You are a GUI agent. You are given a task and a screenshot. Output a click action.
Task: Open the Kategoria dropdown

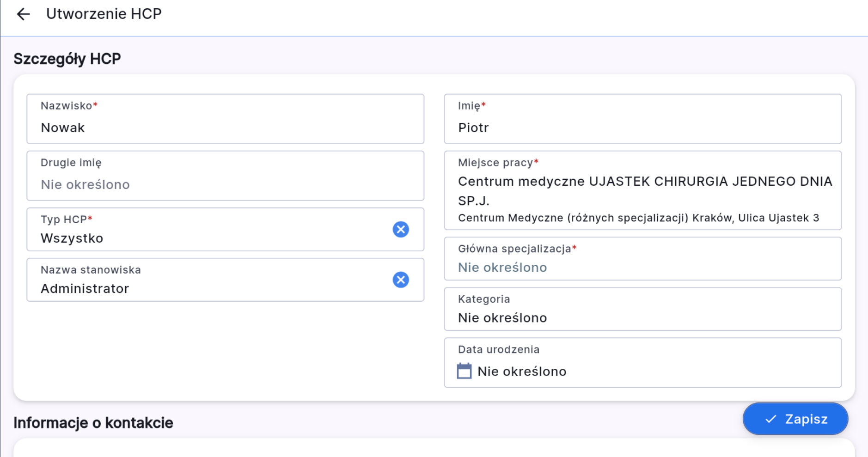click(642, 317)
